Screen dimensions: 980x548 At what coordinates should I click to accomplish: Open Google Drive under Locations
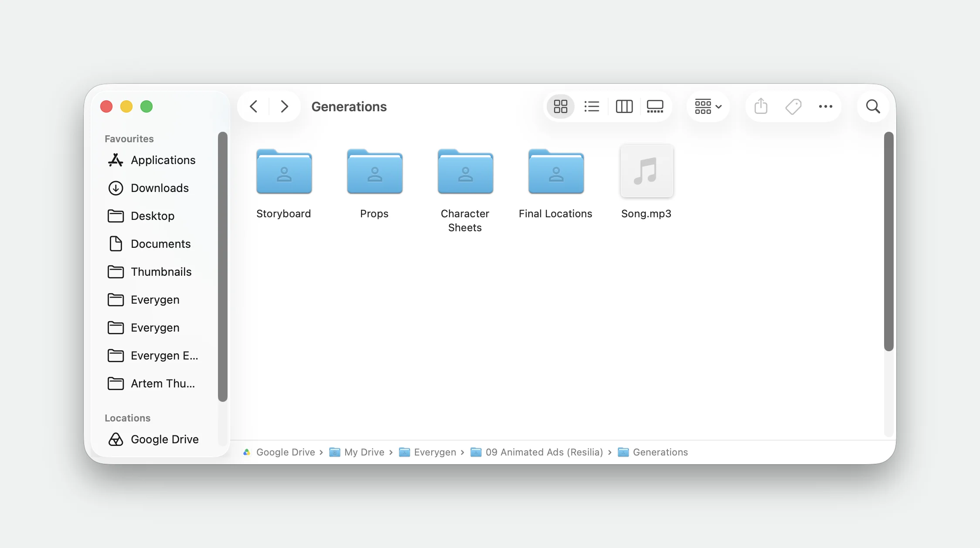(x=153, y=439)
